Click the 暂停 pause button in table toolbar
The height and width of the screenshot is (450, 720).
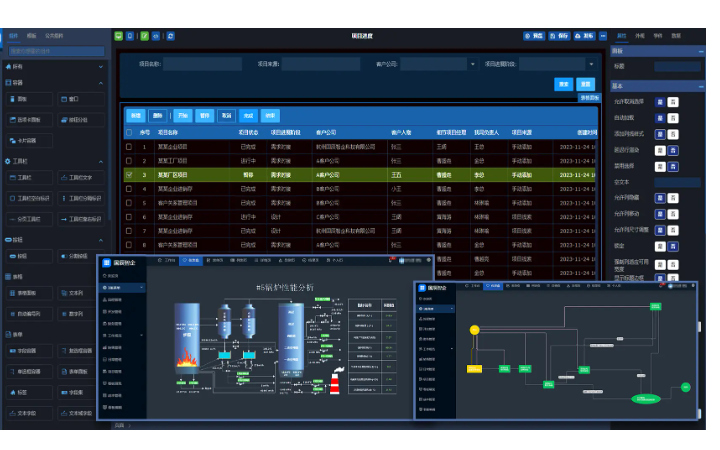click(x=204, y=116)
